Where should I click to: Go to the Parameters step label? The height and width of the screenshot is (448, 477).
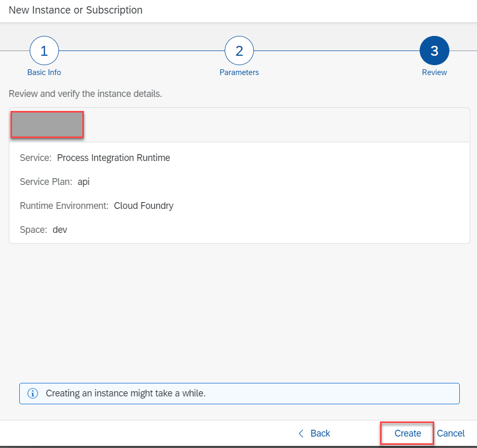click(x=239, y=72)
